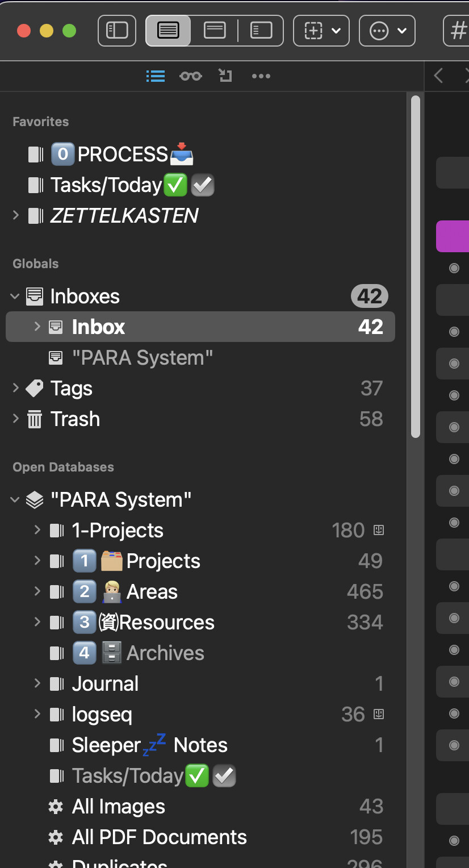
Task: Click the back navigation arrow
Action: pyautogui.click(x=438, y=76)
